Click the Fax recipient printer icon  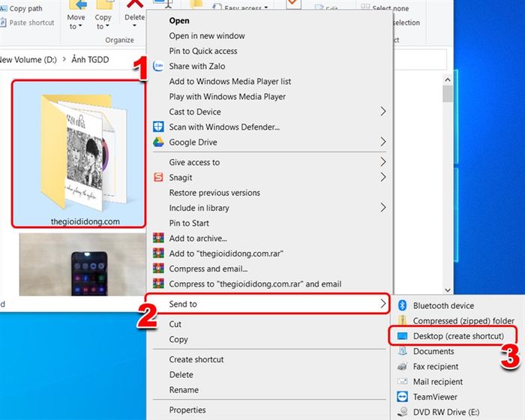(402, 367)
